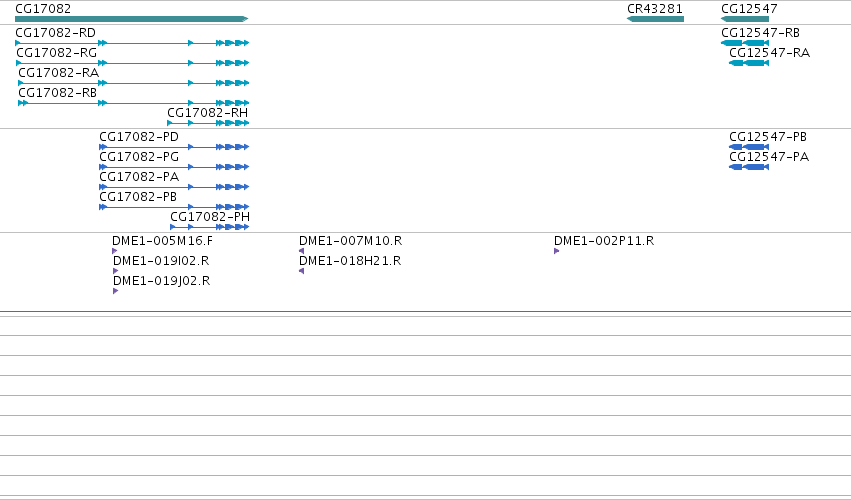The image size is (851, 500).
Task: Select the CG12547 gene bar
Action: pos(745,19)
